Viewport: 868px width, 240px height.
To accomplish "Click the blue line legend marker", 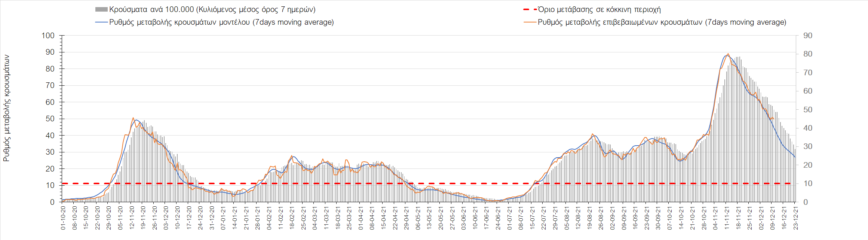I will 101,22.
